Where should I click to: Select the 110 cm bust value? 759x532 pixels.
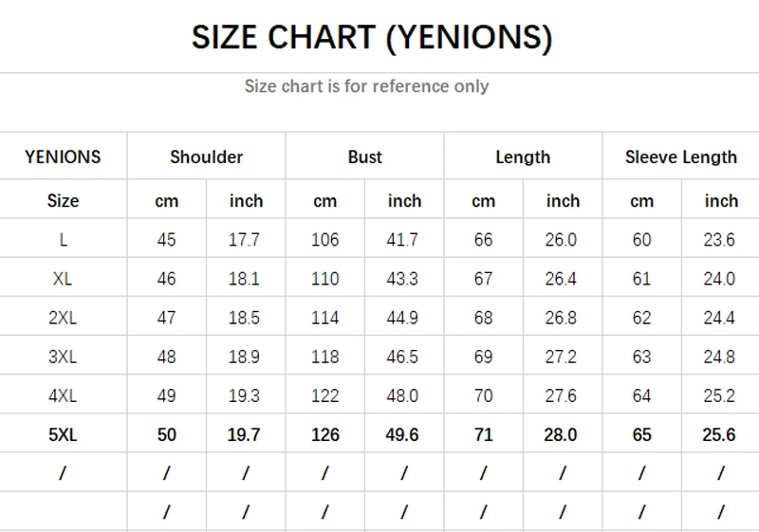click(324, 279)
